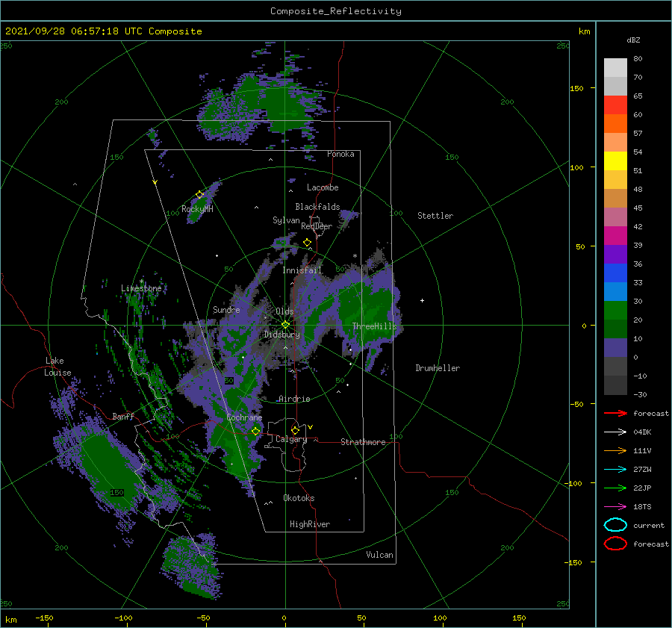The height and width of the screenshot is (628, 672).
Task: Click the Stettler label
Action: pos(435,216)
